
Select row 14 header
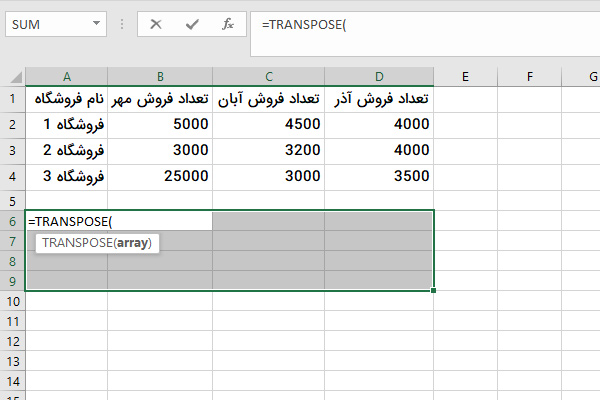13,381
